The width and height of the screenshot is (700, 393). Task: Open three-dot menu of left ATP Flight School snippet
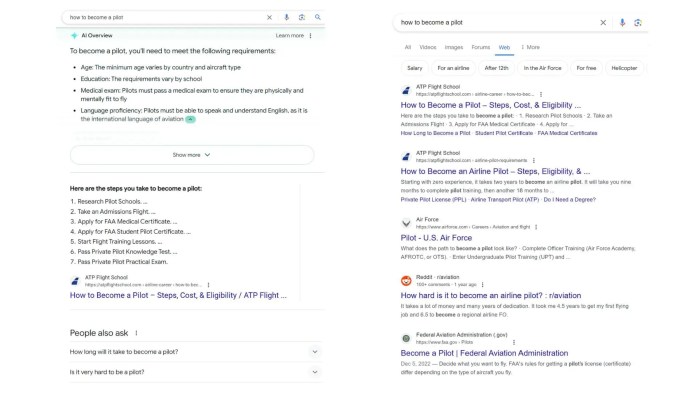(208, 285)
